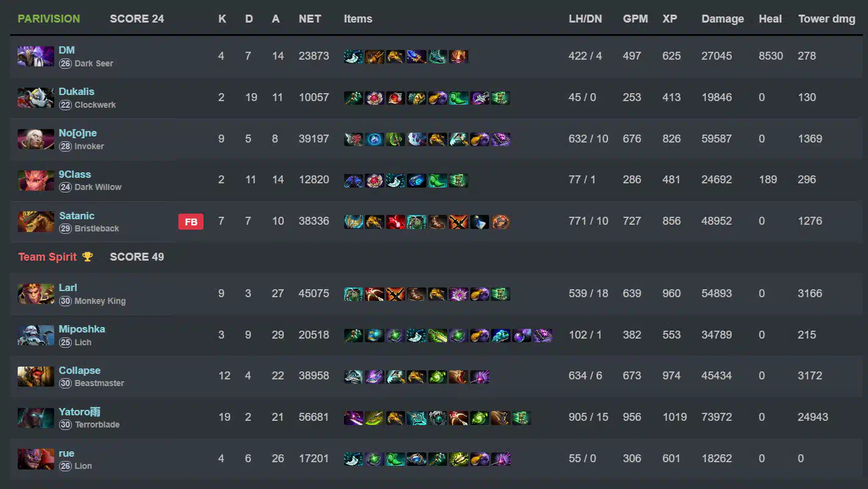Click the Terrorblade hero portrait
The width and height of the screenshot is (868, 489).
coord(36,418)
